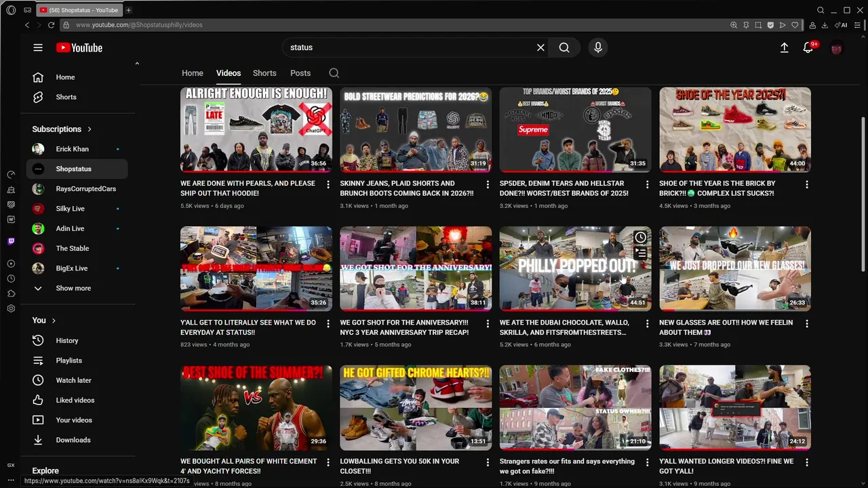Open Playlists in the sidebar
The width and height of the screenshot is (868, 488).
coord(77,361)
